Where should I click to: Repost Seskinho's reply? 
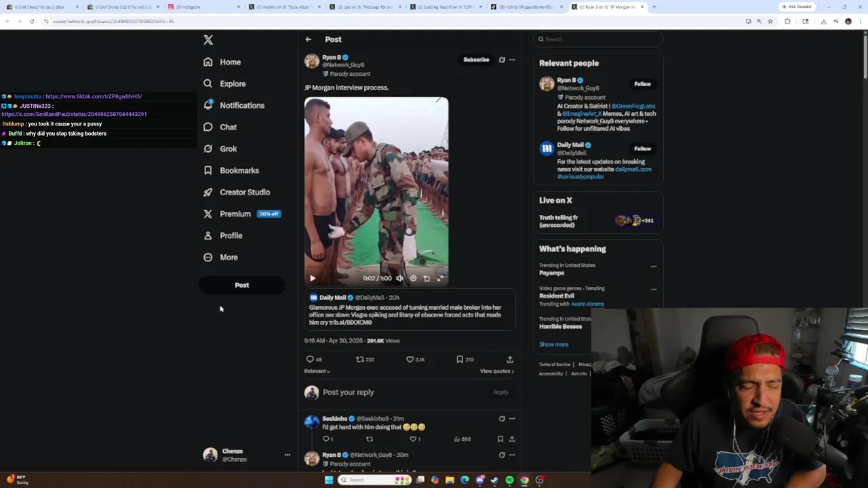pyautogui.click(x=370, y=439)
